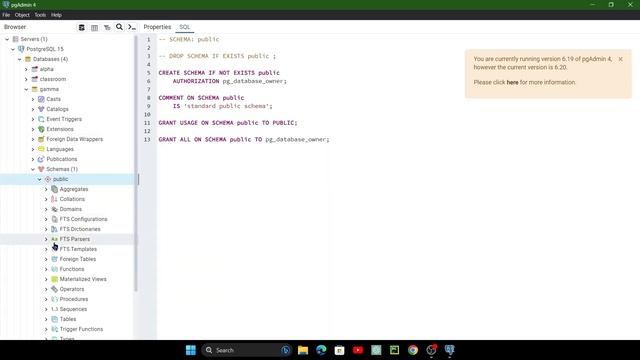Image resolution: width=640 pixels, height=360 pixels.
Task: Click the Extensions node icon
Action: pos(41,129)
